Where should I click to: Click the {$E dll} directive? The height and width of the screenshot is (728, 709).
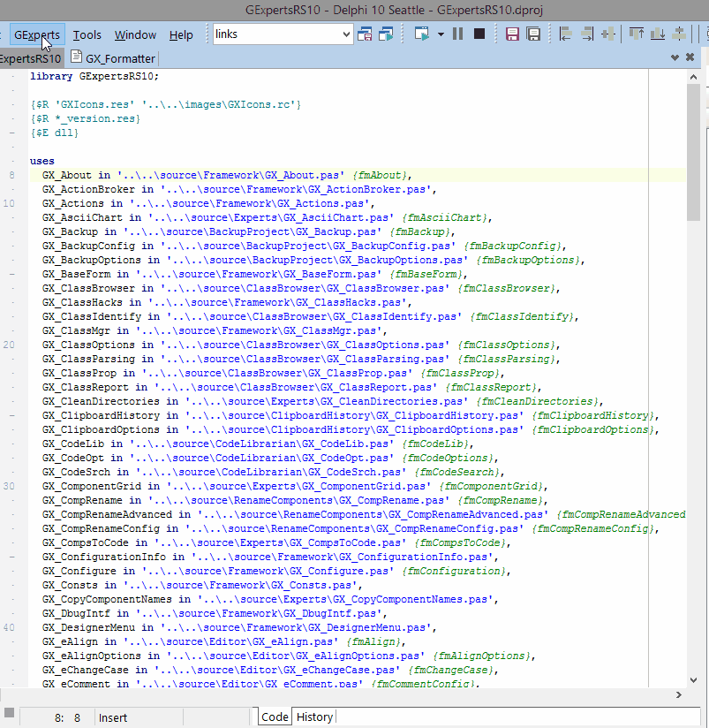pyautogui.click(x=54, y=133)
